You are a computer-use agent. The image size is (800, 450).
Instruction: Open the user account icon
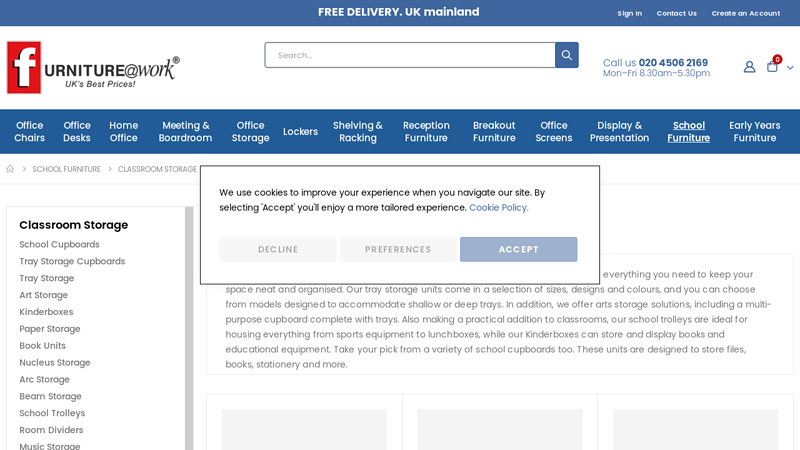[749, 67]
